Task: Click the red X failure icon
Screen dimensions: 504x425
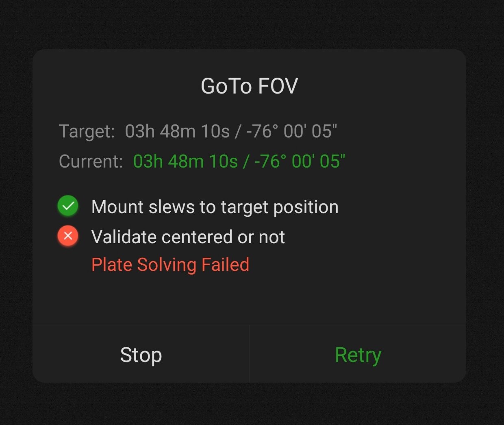Action: [68, 236]
